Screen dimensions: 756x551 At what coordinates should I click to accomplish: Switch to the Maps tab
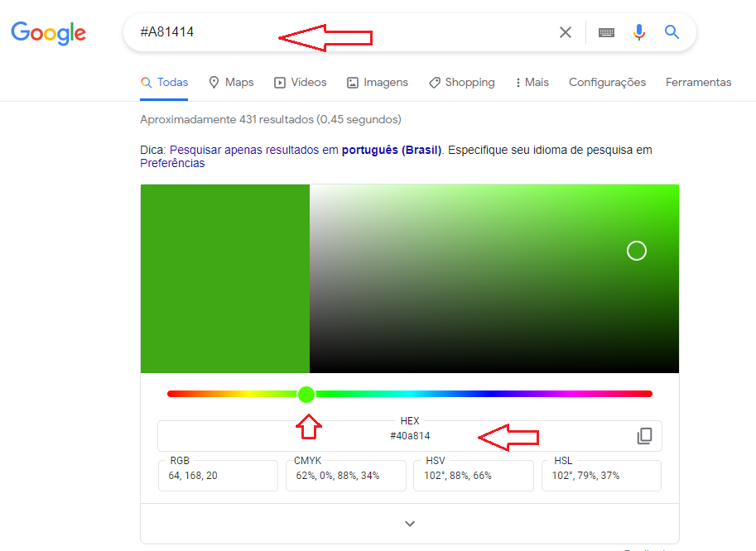tap(231, 83)
